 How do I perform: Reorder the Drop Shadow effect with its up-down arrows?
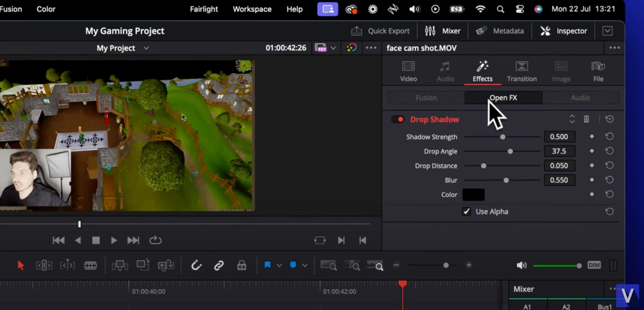[x=572, y=119]
